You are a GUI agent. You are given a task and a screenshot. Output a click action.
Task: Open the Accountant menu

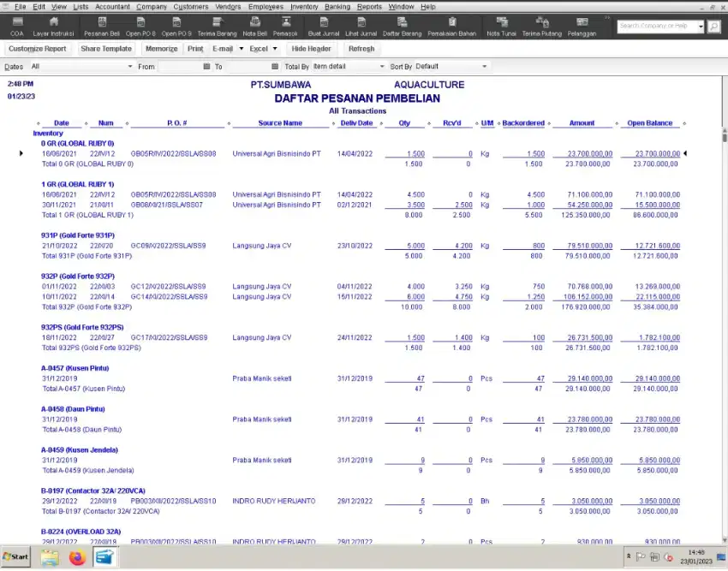click(112, 7)
